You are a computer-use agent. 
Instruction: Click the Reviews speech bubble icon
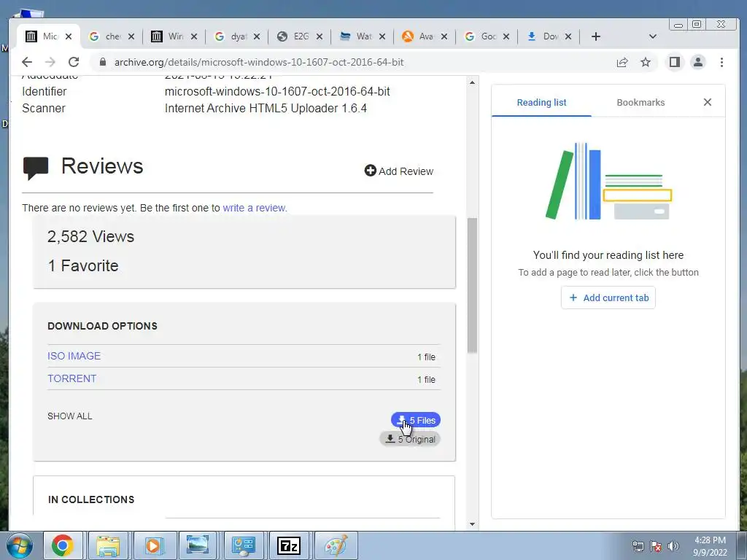(x=36, y=168)
